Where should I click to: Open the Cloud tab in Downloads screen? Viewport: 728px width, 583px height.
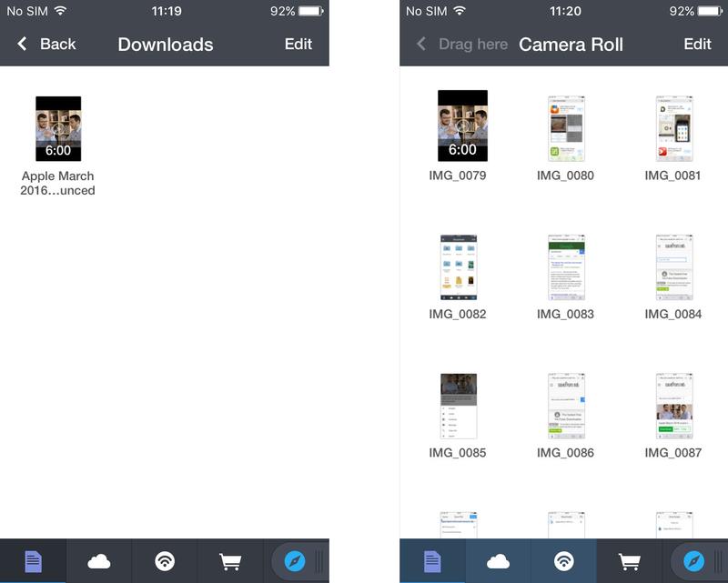click(99, 562)
